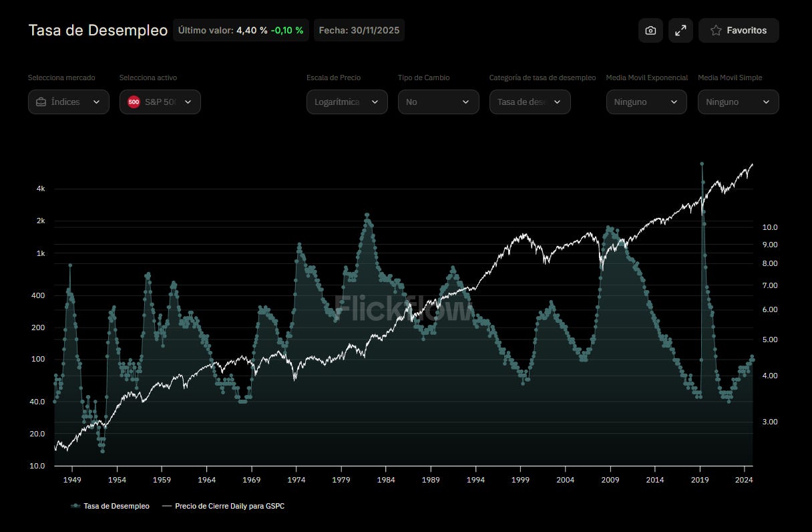Click the 1984 x-axis label
Viewport: 812px width, 532px height.
(x=386, y=480)
